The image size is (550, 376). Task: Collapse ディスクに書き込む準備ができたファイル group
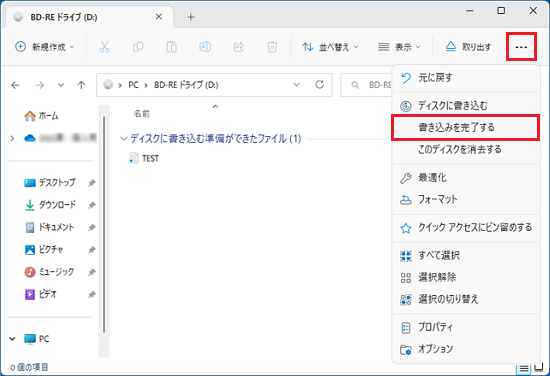pyautogui.click(x=123, y=139)
